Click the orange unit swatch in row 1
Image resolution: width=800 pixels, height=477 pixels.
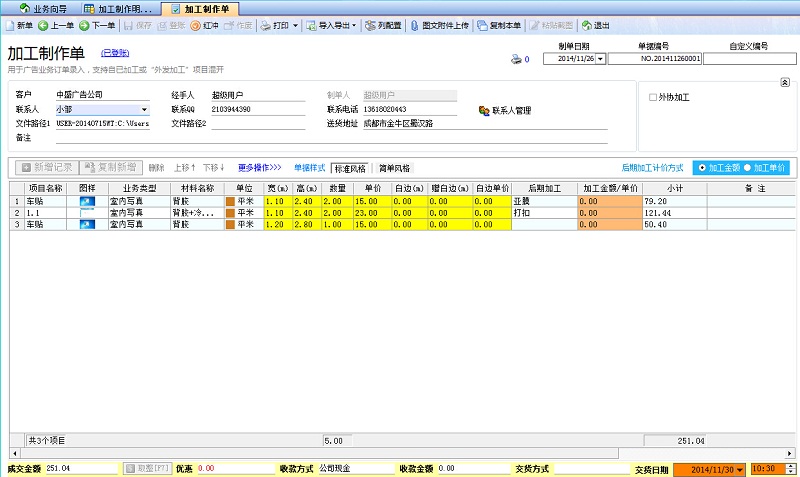(x=230, y=201)
